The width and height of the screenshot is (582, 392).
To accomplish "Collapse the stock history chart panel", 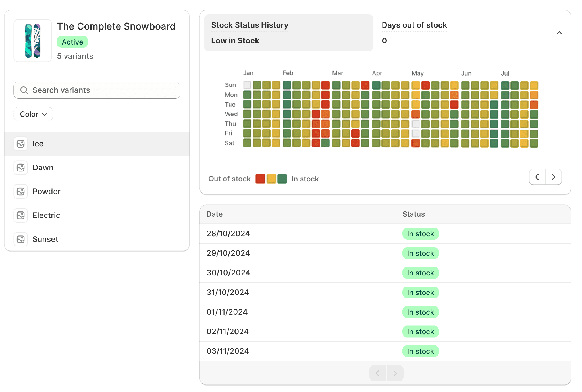I will click(559, 33).
